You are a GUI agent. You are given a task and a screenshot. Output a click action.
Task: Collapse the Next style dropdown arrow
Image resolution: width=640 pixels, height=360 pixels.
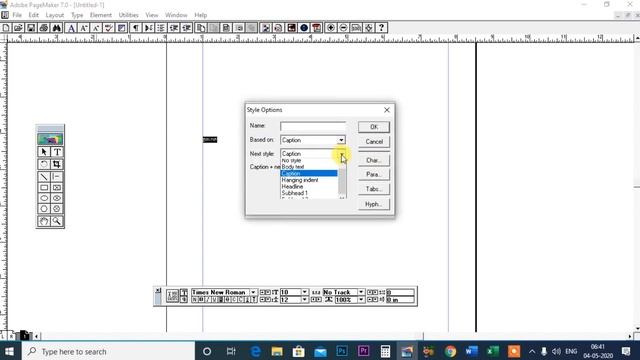(x=342, y=154)
